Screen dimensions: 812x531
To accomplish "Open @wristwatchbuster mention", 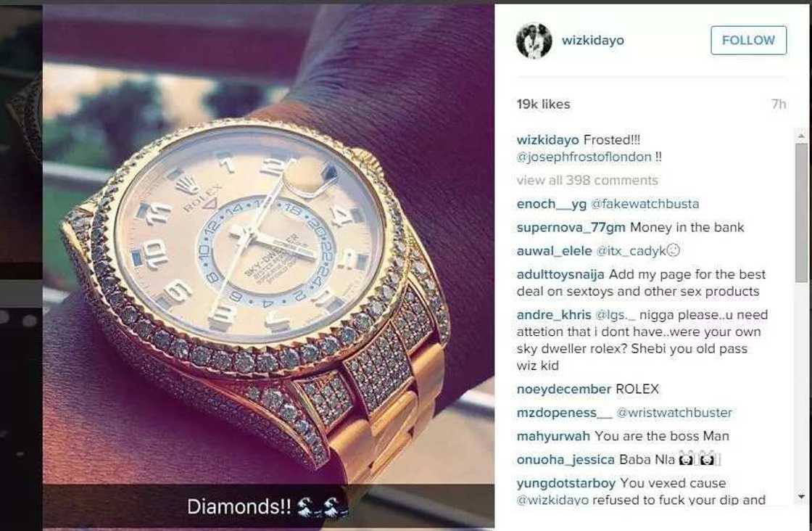I will [674, 413].
